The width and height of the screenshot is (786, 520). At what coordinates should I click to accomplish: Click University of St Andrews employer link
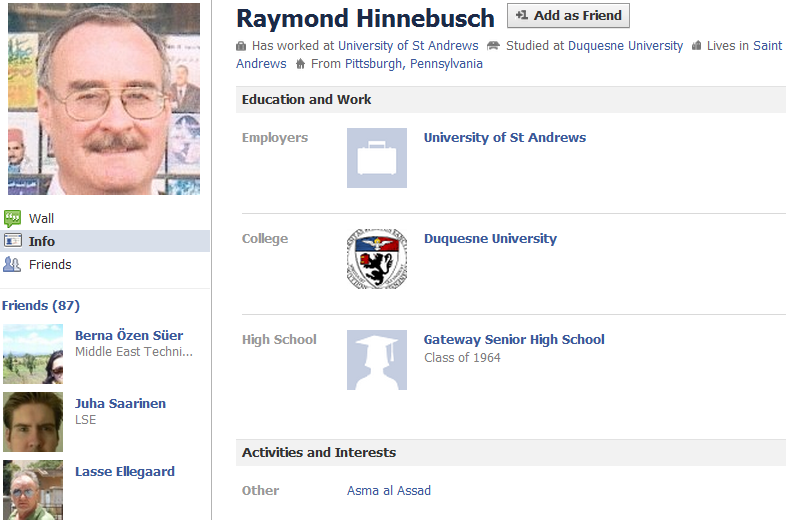(505, 137)
